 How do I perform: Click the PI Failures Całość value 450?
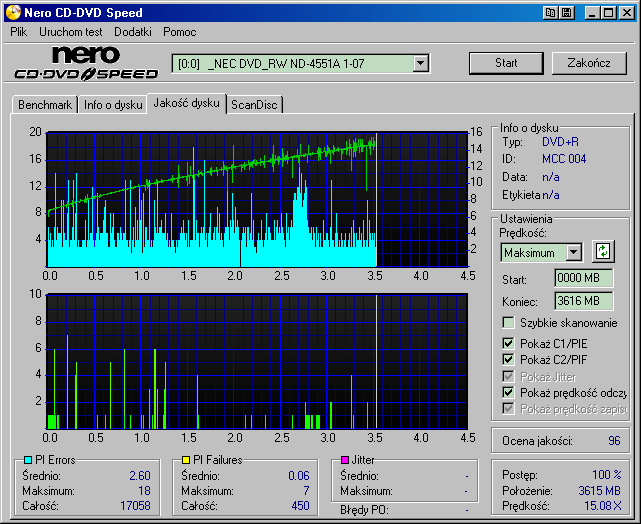pos(300,506)
